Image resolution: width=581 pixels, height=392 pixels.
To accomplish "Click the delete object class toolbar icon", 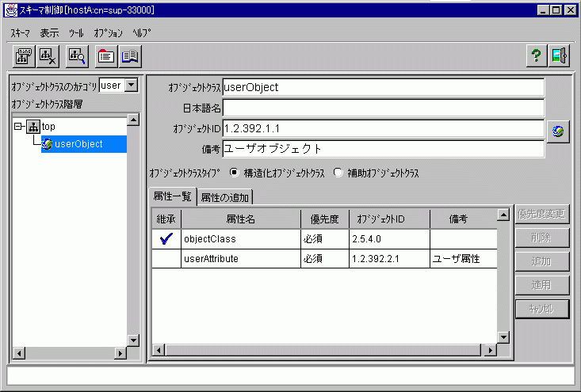I will click(x=48, y=57).
